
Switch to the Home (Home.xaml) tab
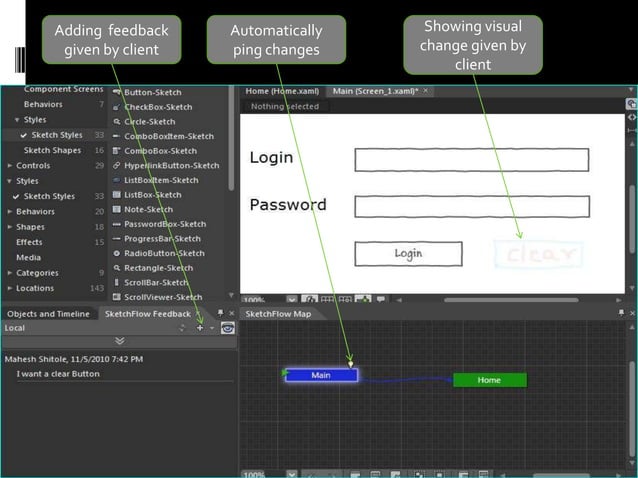coord(283,91)
